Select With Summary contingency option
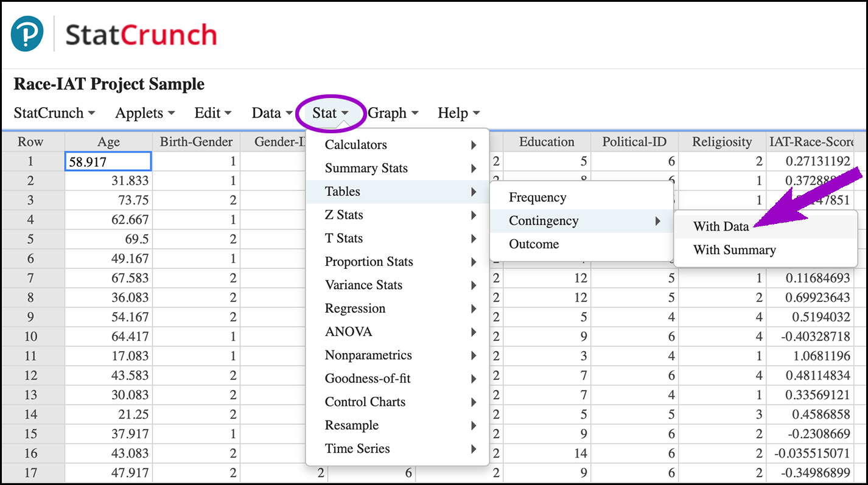 (x=766, y=249)
